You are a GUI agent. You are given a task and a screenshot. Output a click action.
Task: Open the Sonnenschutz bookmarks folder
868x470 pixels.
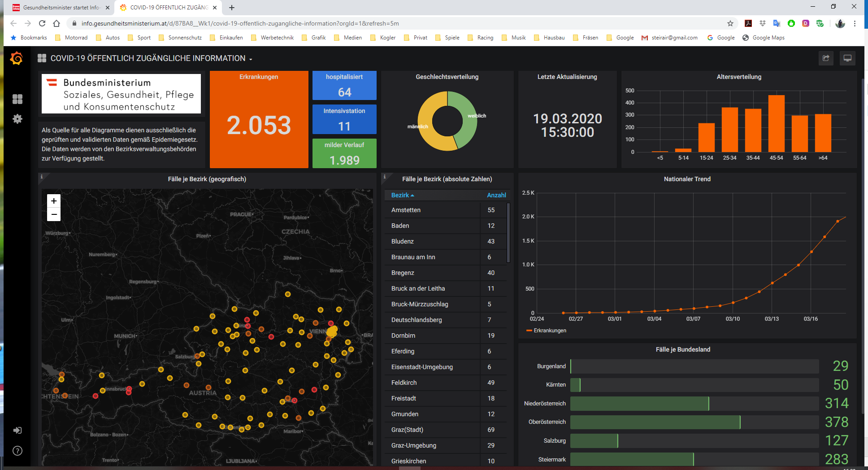180,38
